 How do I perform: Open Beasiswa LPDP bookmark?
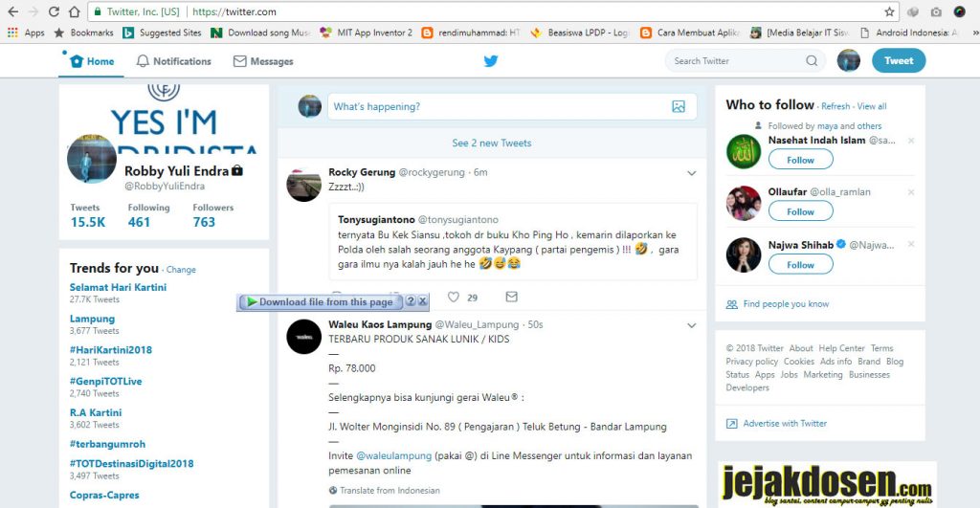[579, 33]
